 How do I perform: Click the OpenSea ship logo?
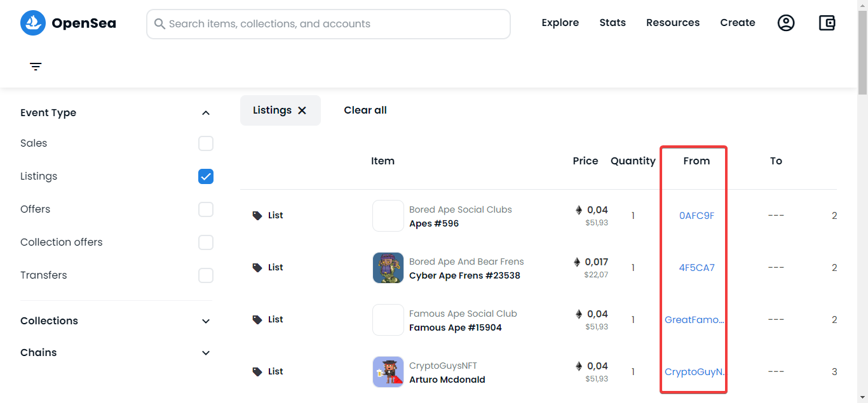(33, 23)
